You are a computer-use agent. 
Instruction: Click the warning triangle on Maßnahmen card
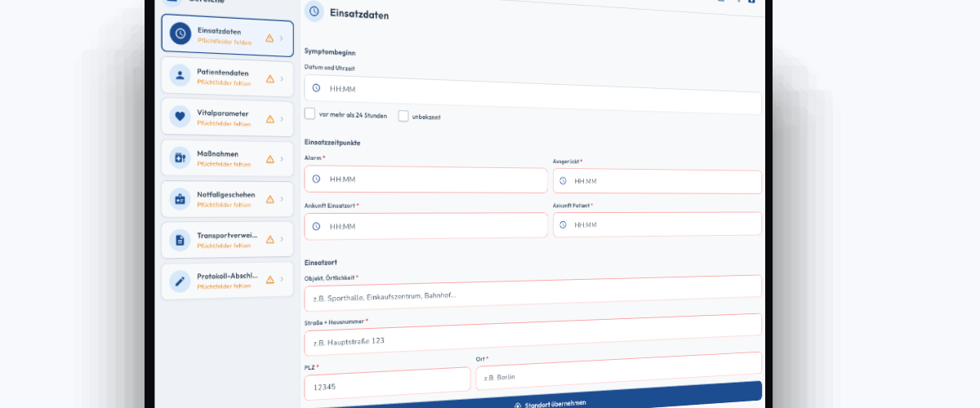[x=270, y=160]
